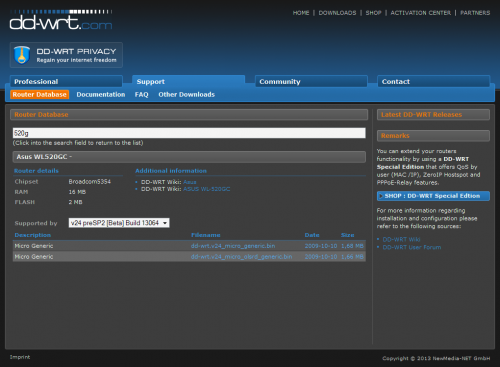Image resolution: width=500 pixels, height=367 pixels.
Task: Open the Imprint footer link
Action: point(20,357)
